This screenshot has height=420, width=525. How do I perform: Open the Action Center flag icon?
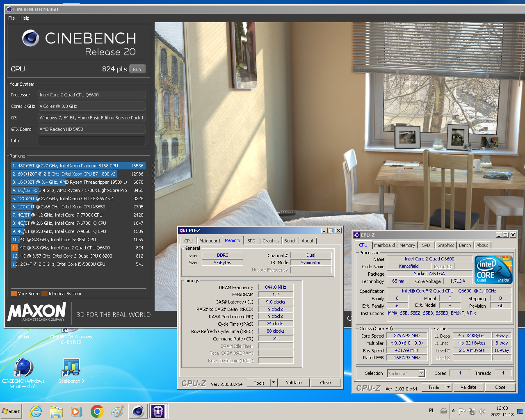pyautogui.click(x=462, y=411)
